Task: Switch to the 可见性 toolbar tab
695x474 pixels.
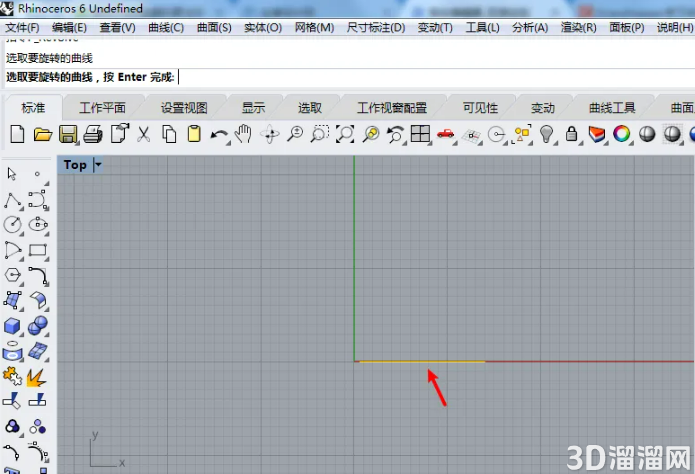Action: 480,107
